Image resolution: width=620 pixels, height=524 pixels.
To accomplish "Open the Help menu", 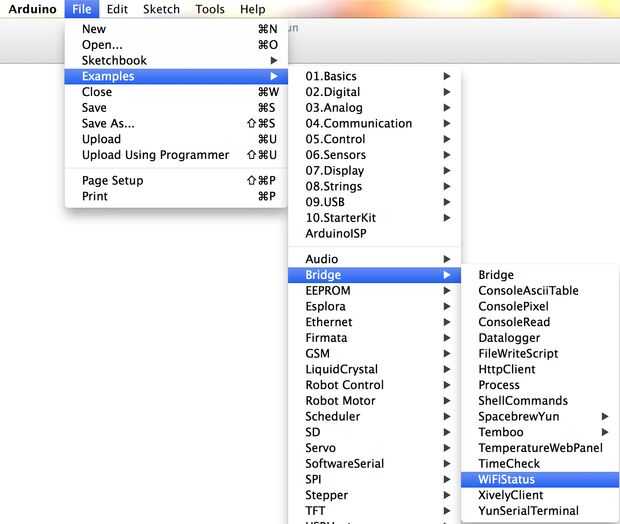I will pyautogui.click(x=253, y=9).
